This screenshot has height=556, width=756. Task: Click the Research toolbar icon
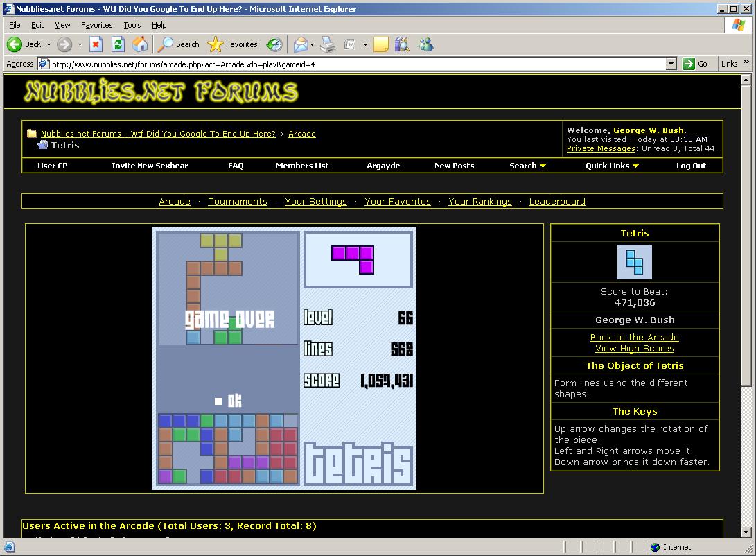point(402,44)
